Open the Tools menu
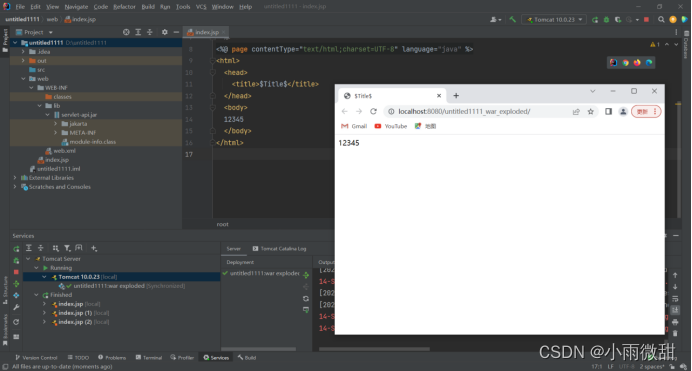This screenshot has height=371, width=692. (x=183, y=7)
